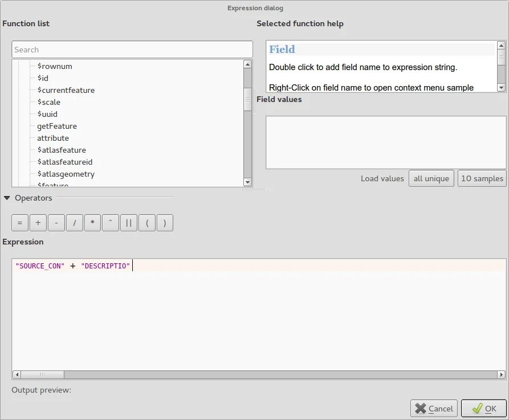Click the caret power operator
Viewport: 509px width, 420px height.
[x=111, y=223]
